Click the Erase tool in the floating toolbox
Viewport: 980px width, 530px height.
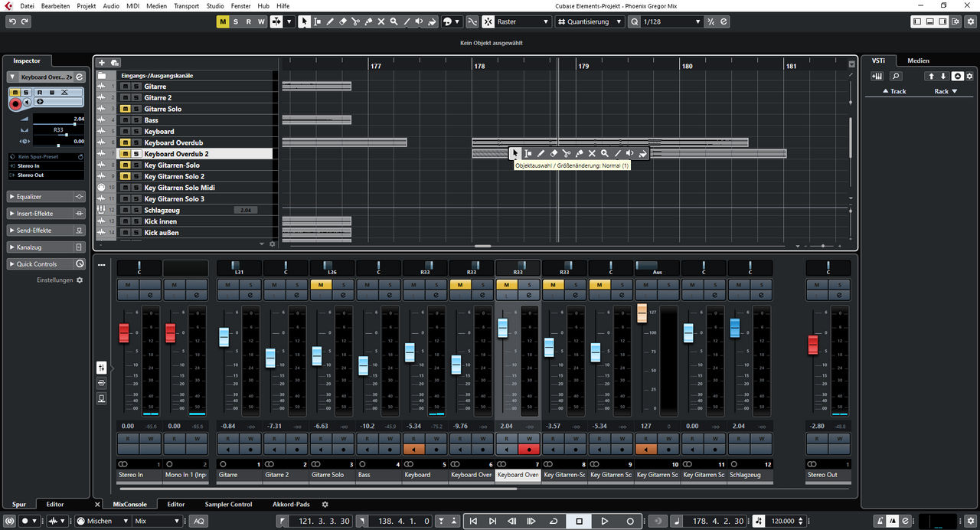554,153
